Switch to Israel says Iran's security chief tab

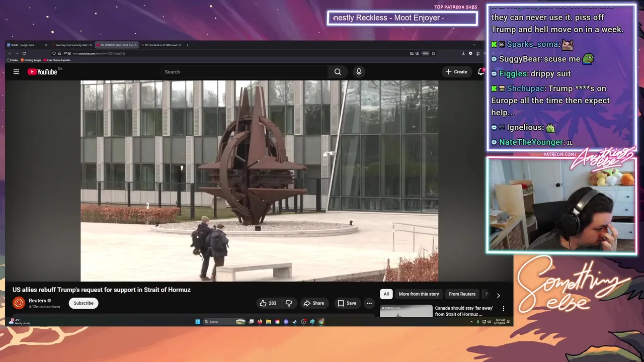[x=72, y=45]
